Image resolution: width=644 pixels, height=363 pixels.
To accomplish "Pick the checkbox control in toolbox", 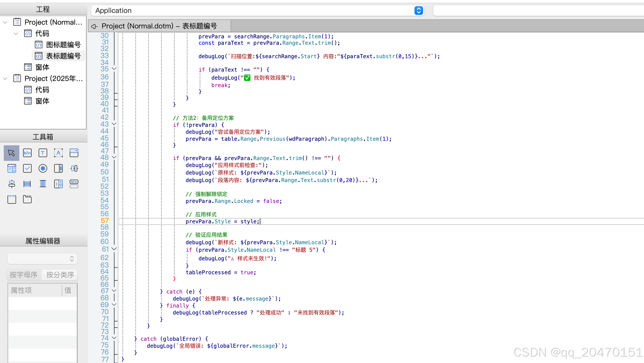I will (x=27, y=168).
